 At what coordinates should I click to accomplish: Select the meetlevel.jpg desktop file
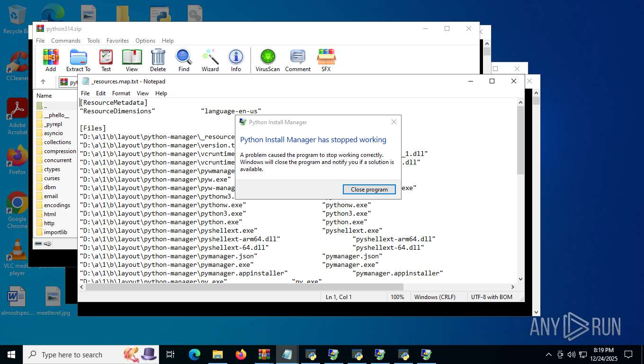coord(53,301)
